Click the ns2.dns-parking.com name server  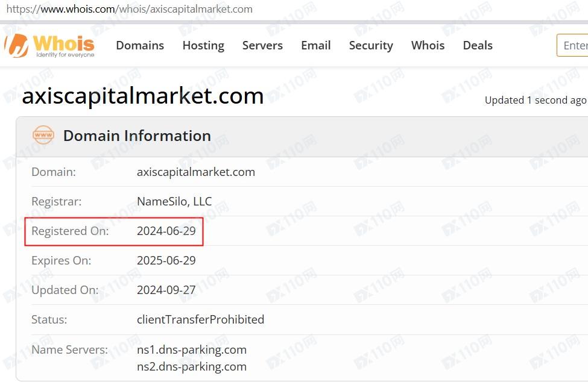click(192, 366)
